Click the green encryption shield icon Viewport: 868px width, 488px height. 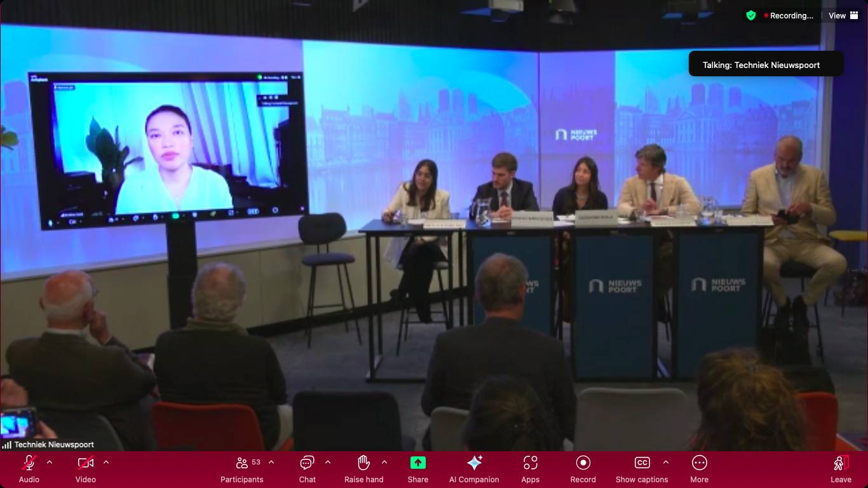751,15
